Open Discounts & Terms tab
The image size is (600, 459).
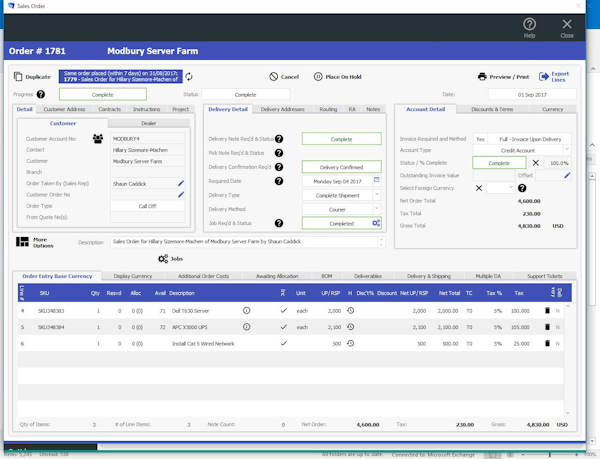pyautogui.click(x=492, y=109)
